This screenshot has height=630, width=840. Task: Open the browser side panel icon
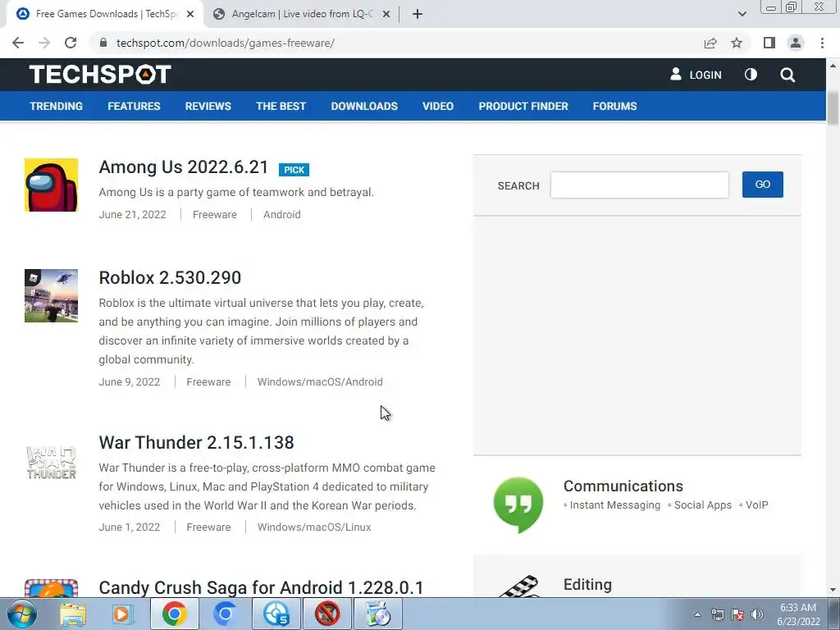(769, 43)
